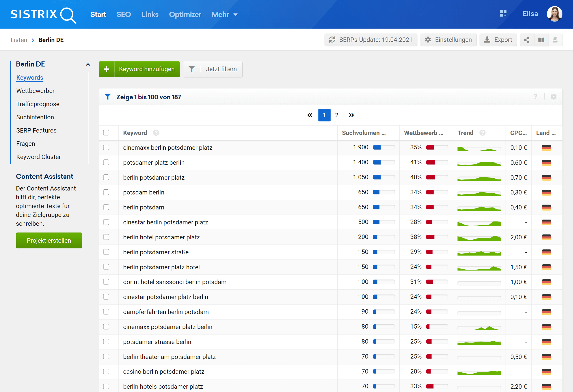Image resolution: width=573 pixels, height=392 pixels.
Task: Click the question mark help icon in table header
Action: [535, 97]
